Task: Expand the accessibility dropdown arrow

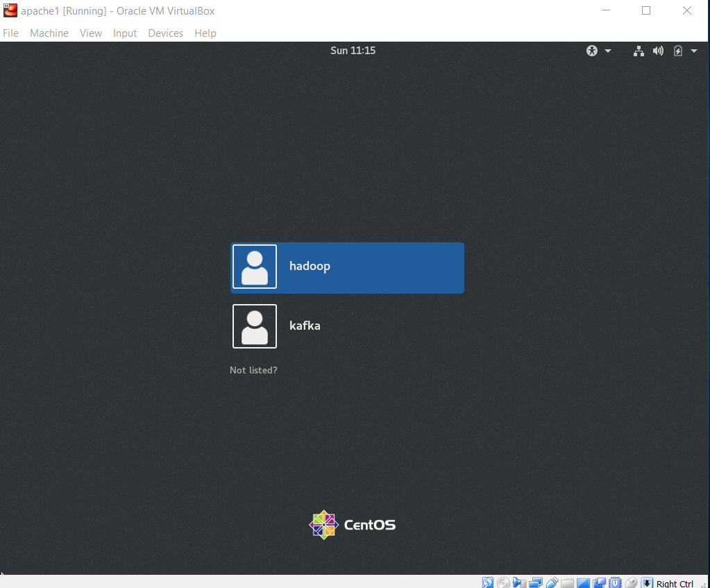Action: [608, 51]
